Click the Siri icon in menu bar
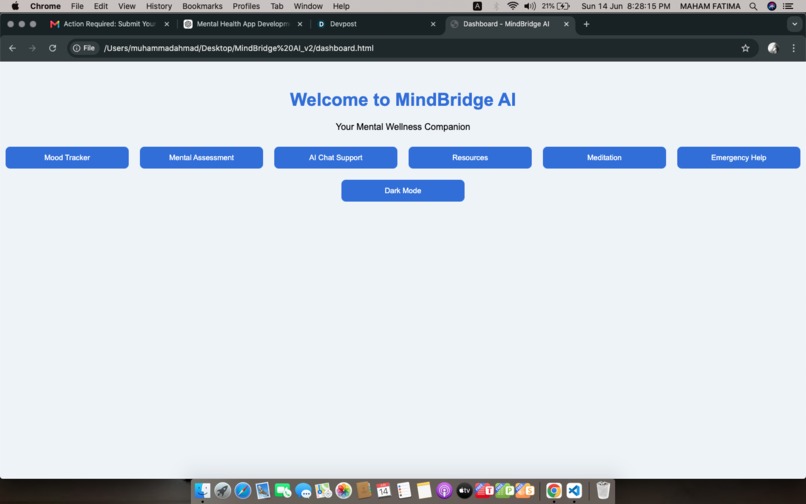This screenshot has width=806, height=504. point(771,6)
